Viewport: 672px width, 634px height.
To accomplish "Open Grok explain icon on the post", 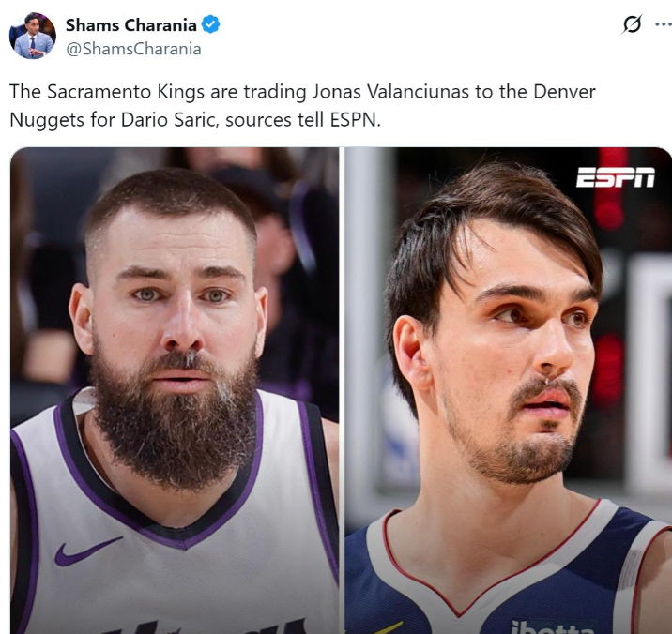I will pos(633,24).
